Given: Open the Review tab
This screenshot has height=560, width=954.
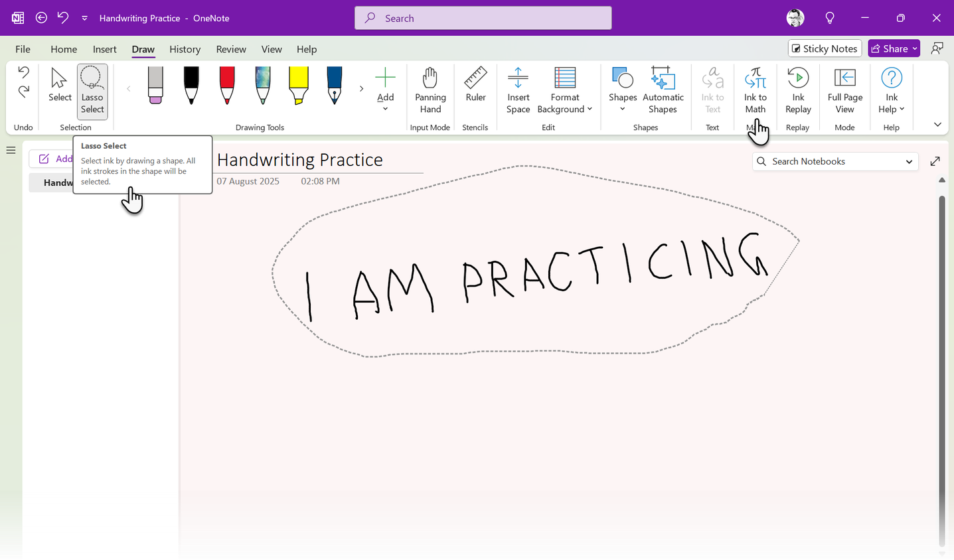Looking at the screenshot, I should [231, 49].
